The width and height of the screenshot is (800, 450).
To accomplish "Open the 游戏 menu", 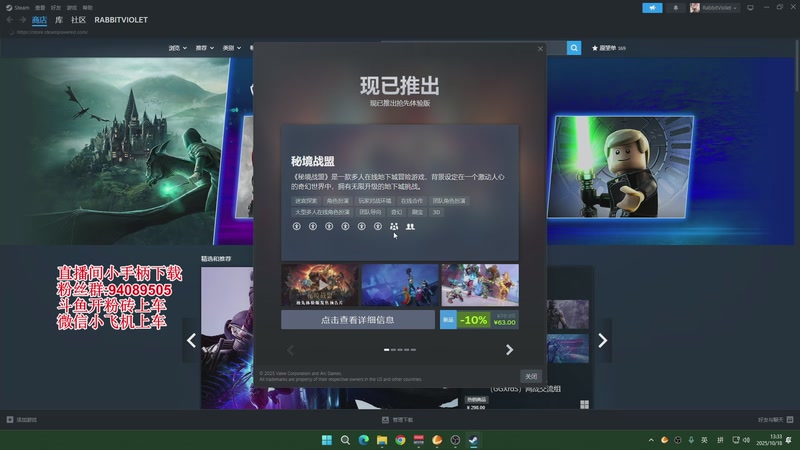I will pyautogui.click(x=72, y=8).
